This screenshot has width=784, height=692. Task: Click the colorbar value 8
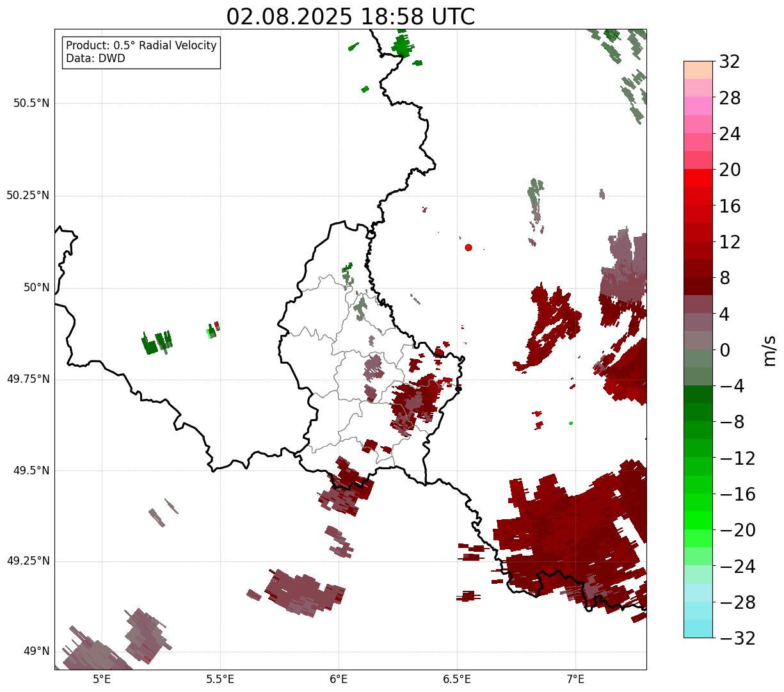click(724, 278)
